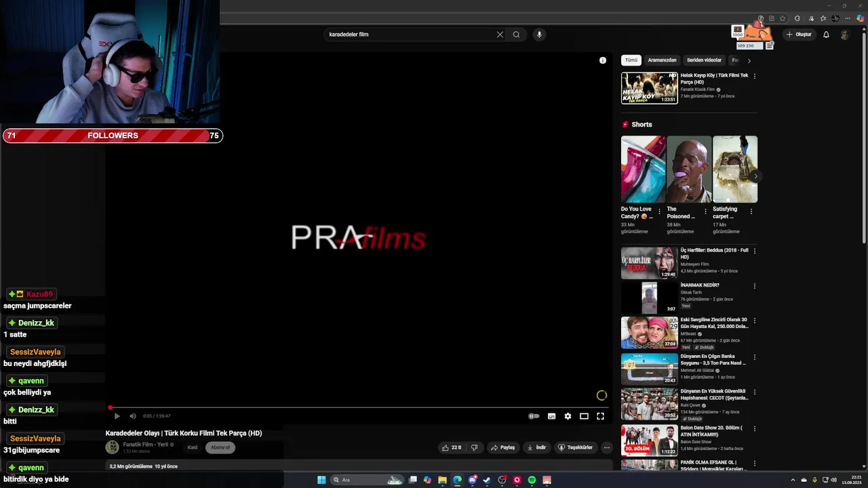Click the Oluştur create button
Screen dimensions: 868x488
799,35
